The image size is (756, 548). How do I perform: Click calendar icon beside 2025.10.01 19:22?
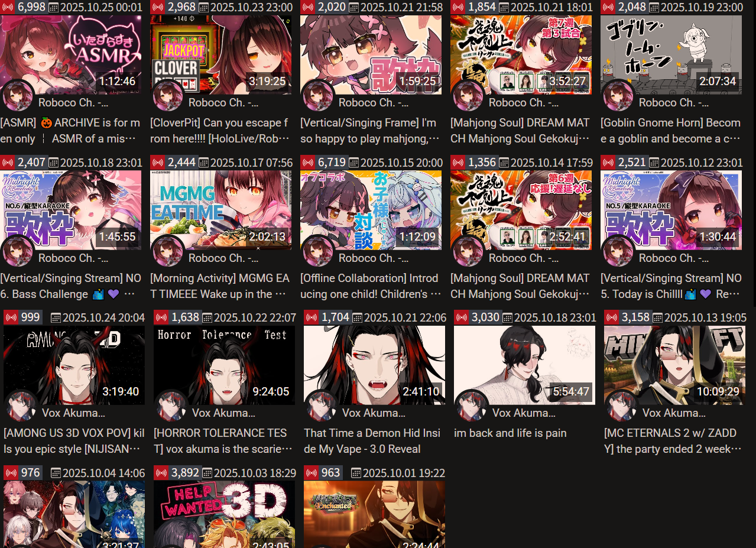click(356, 474)
